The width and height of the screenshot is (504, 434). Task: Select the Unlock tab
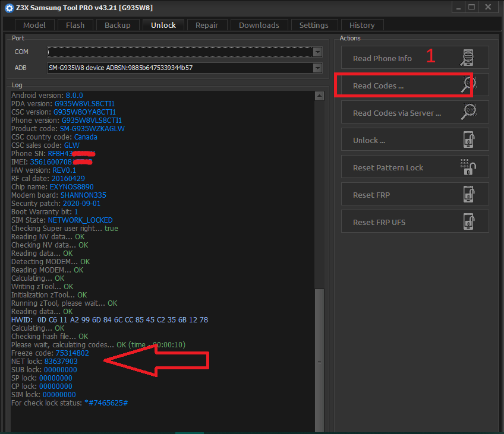163,25
